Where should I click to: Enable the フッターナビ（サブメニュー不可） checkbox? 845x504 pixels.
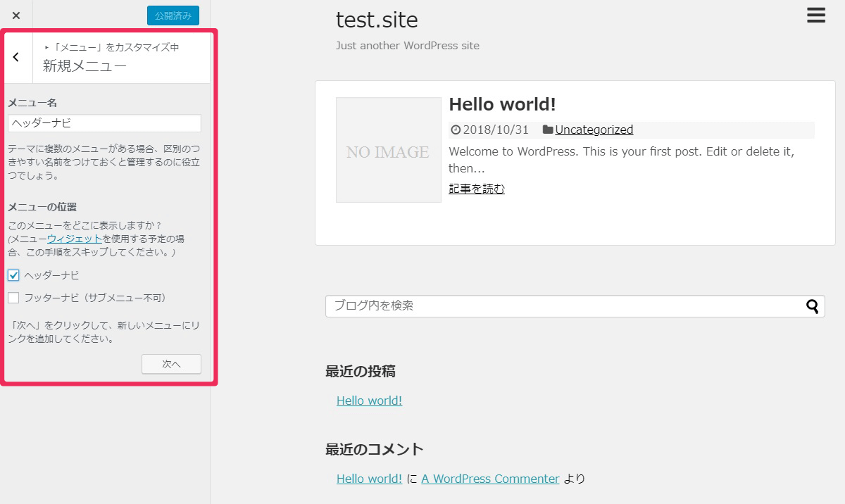tap(13, 298)
